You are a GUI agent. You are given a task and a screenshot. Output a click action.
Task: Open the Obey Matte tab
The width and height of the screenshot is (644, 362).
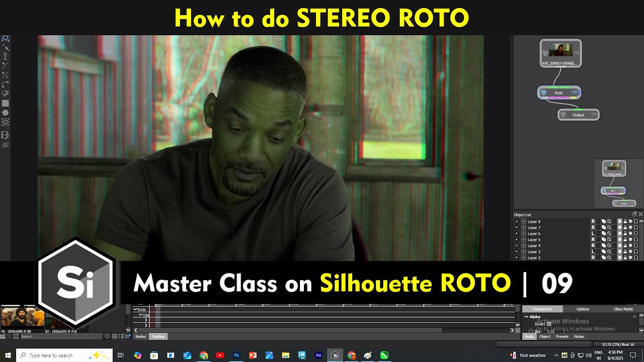623,309
